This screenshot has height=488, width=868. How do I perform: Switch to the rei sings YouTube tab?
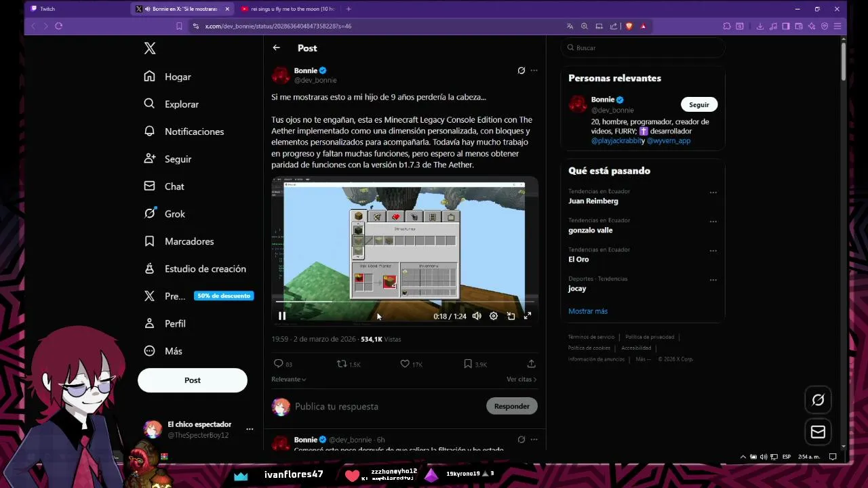click(x=288, y=9)
